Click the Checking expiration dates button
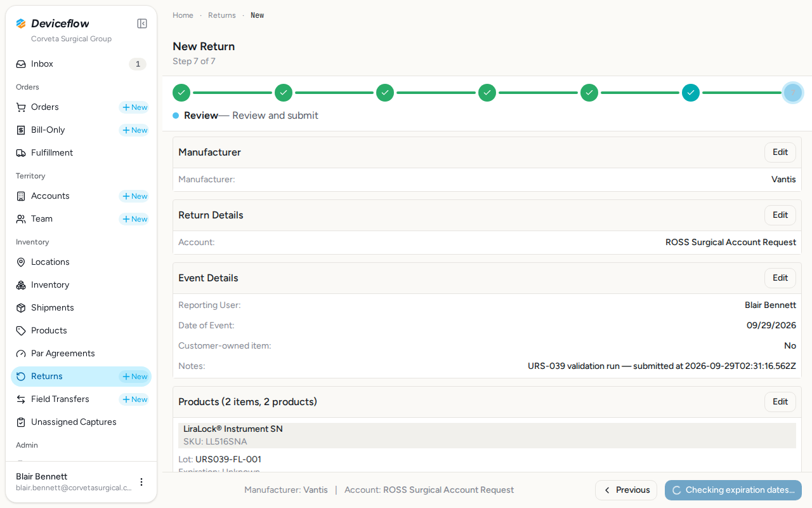 point(733,490)
